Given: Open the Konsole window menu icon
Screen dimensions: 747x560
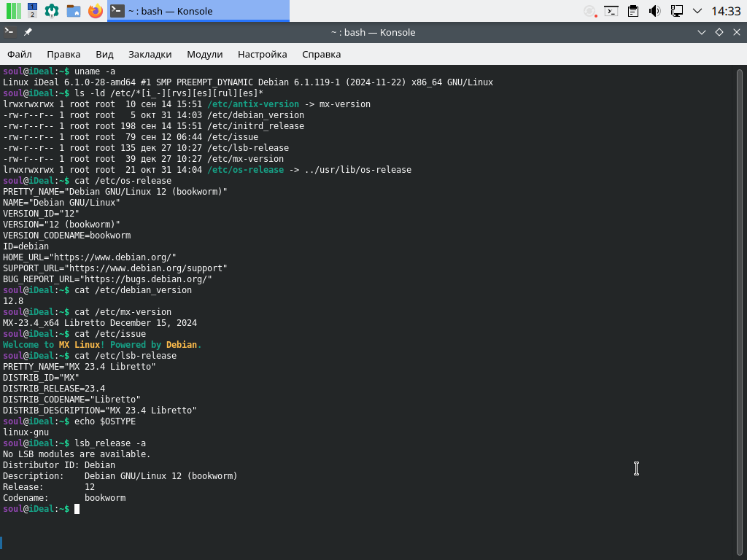Looking at the screenshot, I should coord(9,32).
